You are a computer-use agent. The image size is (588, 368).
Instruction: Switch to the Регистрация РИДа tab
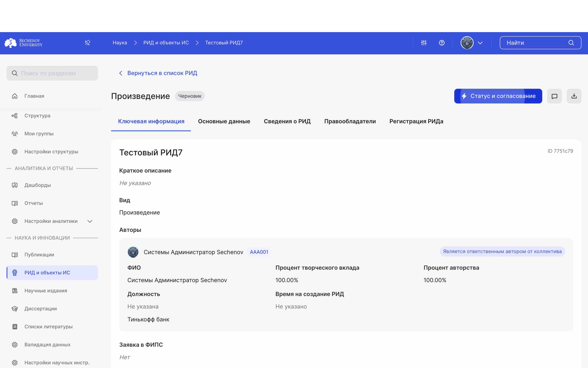point(416,121)
